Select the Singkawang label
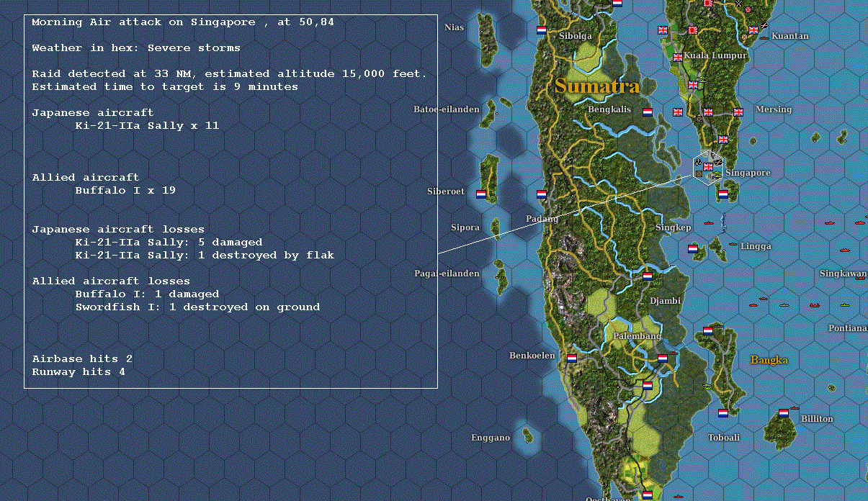868x501 pixels. pyautogui.click(x=844, y=274)
